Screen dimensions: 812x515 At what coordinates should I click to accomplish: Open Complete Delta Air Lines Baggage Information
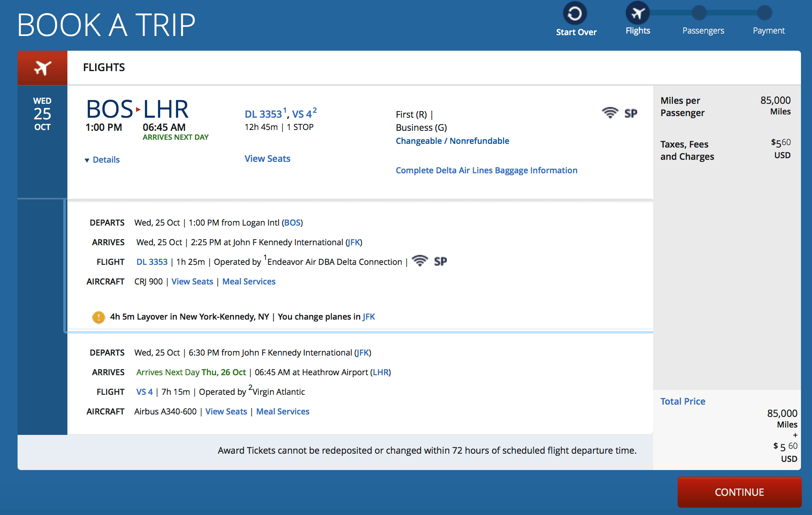[x=486, y=170]
